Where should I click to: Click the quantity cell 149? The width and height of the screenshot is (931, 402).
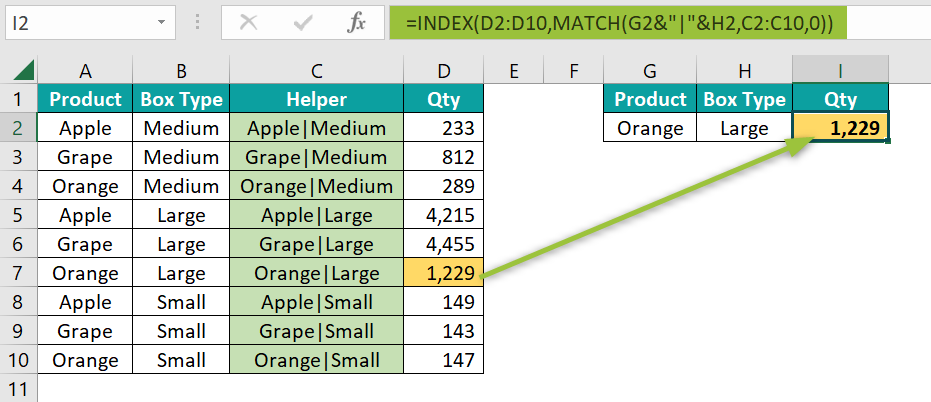pyautogui.click(x=444, y=302)
